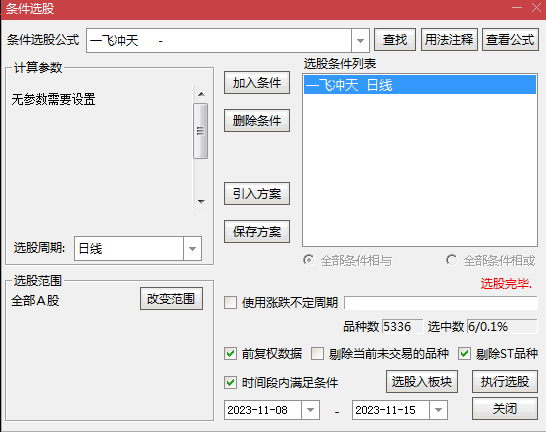Click the parameter scrollbar down arrow

[x=201, y=201]
